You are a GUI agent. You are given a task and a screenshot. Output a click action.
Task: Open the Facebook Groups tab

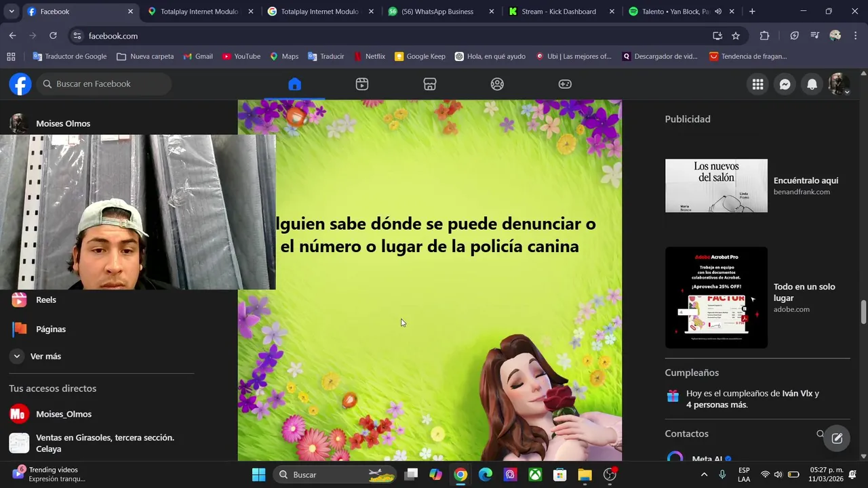pos(497,84)
